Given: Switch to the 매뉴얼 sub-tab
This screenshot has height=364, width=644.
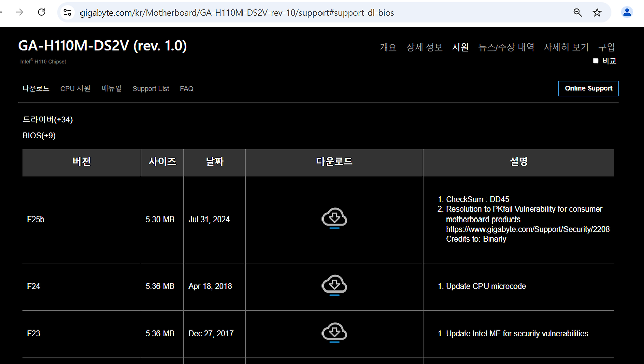Looking at the screenshot, I should [112, 88].
